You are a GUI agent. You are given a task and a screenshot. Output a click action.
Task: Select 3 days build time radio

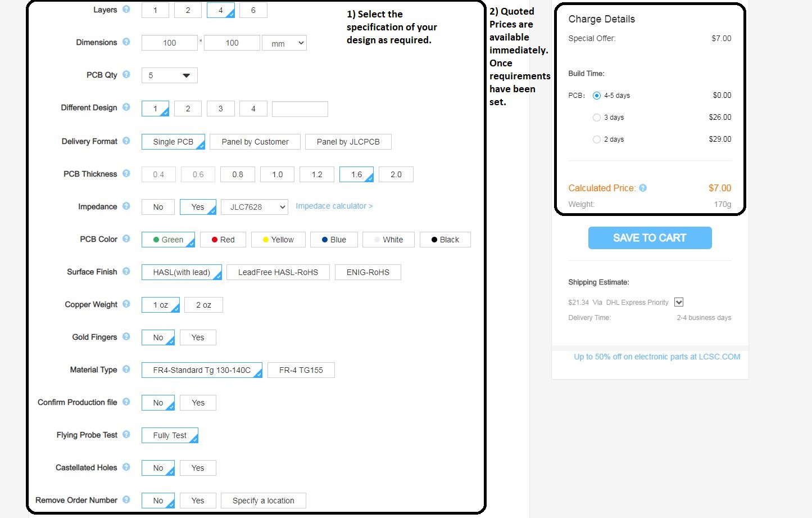coord(597,118)
